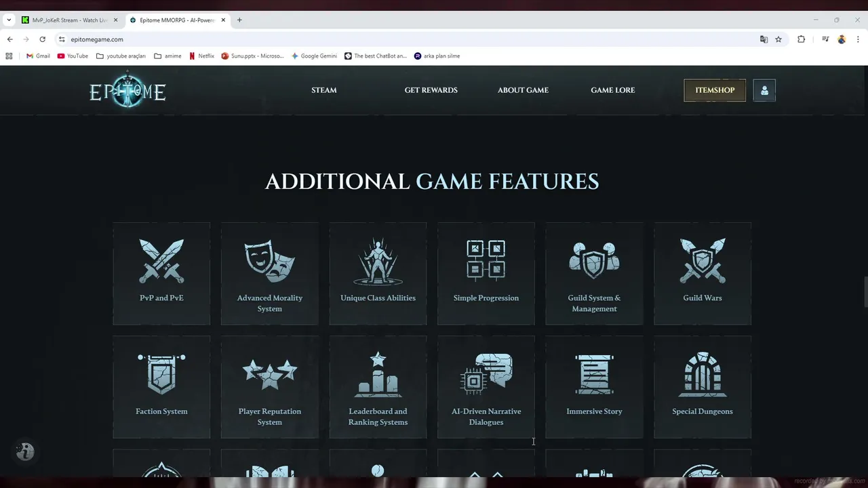Select the Epitome MMORPG browser tab
Image resolution: width=868 pixels, height=488 pixels.
[178, 20]
